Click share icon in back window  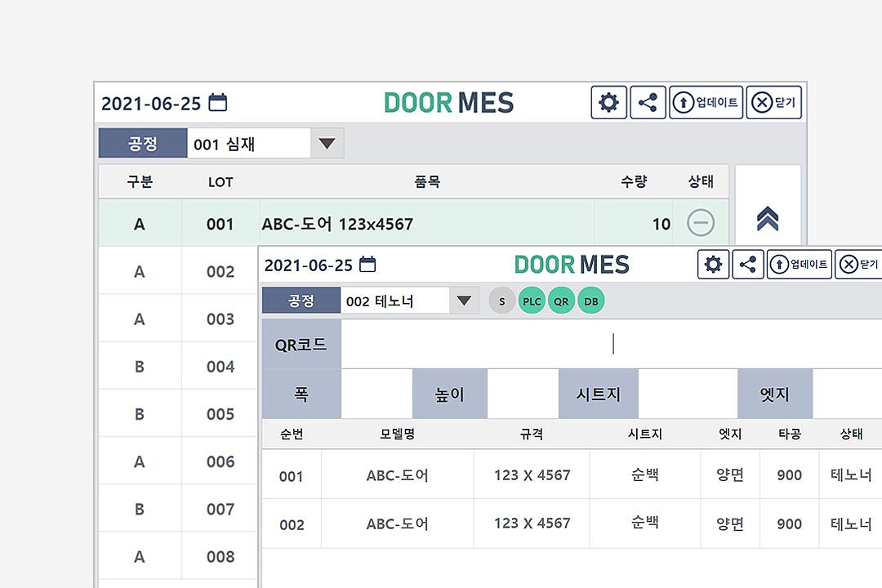click(648, 102)
